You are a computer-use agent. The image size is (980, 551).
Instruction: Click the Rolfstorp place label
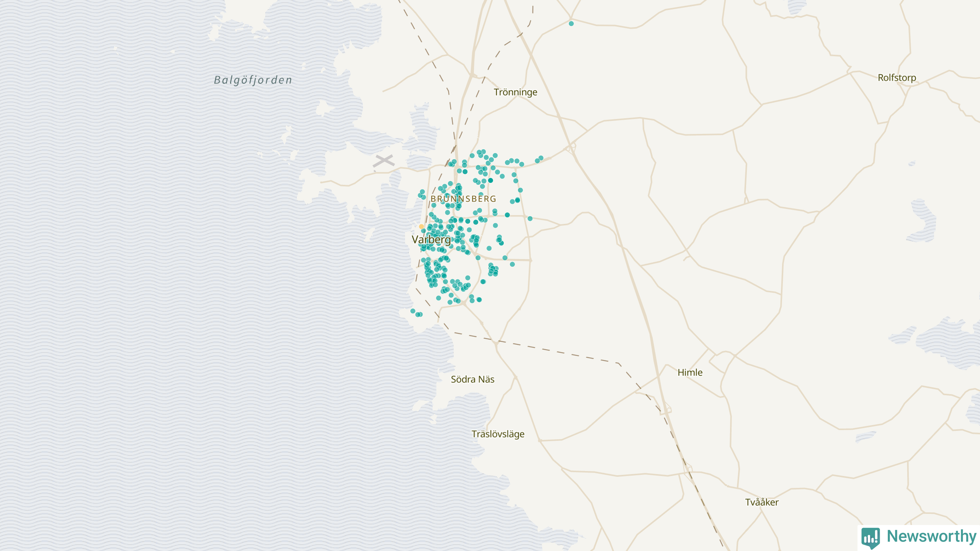point(897,78)
